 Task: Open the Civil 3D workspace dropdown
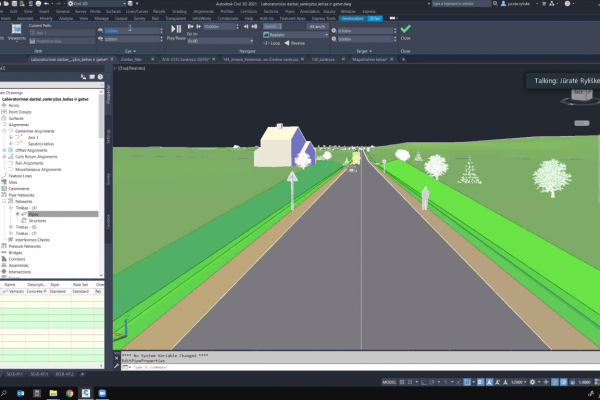click(x=97, y=4)
